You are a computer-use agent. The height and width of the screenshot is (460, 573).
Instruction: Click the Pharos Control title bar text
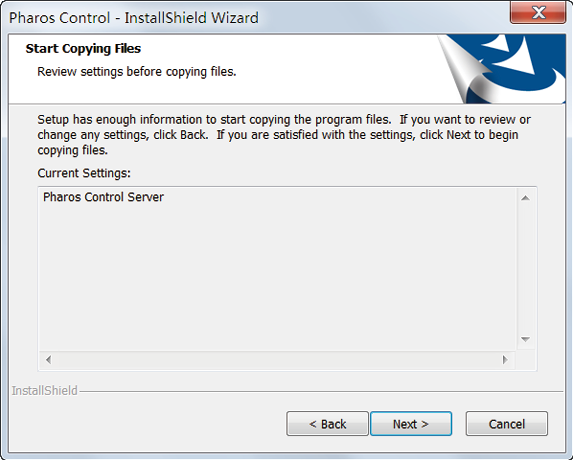tap(134, 18)
